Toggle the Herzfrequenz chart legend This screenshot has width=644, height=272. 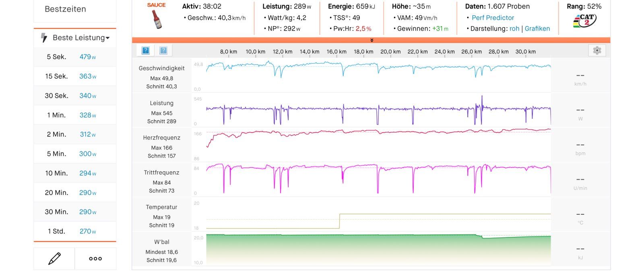[161, 138]
